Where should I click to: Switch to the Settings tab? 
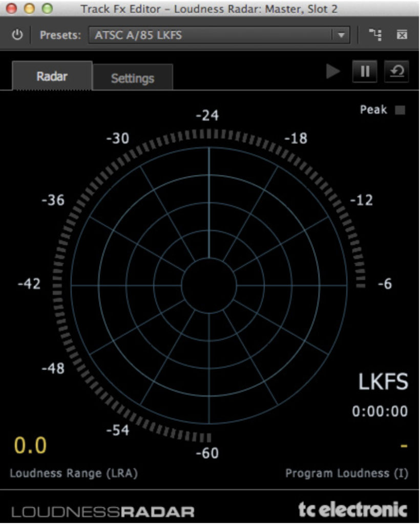click(133, 78)
